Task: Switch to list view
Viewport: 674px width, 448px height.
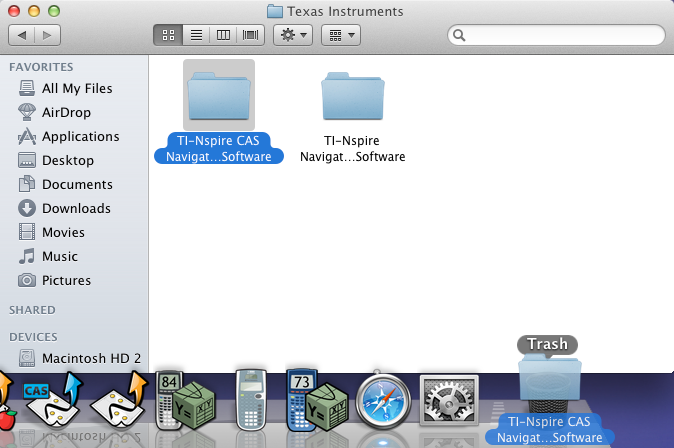Action: (x=196, y=35)
